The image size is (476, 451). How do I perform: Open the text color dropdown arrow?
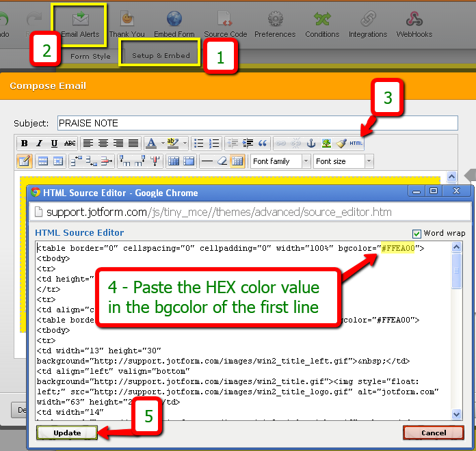pos(162,143)
